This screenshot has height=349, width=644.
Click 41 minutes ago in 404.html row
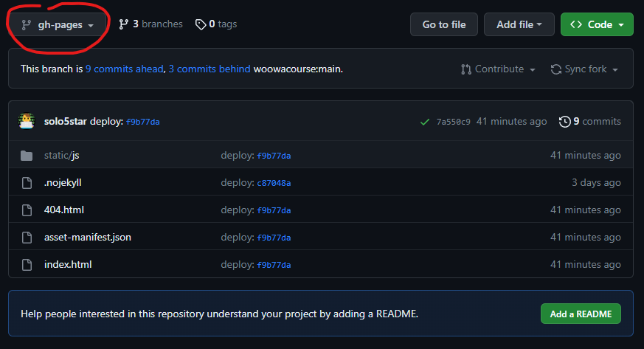pos(586,210)
